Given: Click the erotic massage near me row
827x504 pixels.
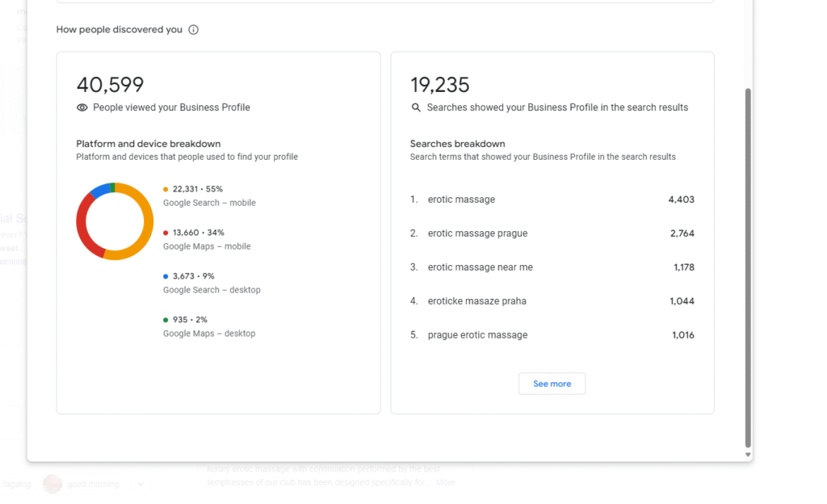Looking at the screenshot, I should [552, 267].
